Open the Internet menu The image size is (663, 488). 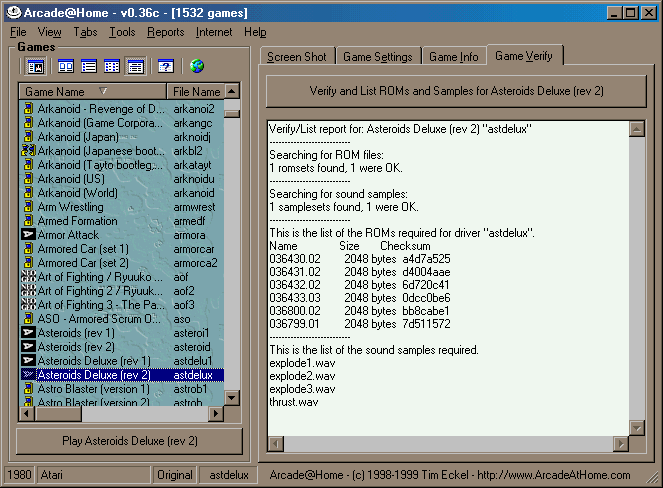click(x=214, y=32)
